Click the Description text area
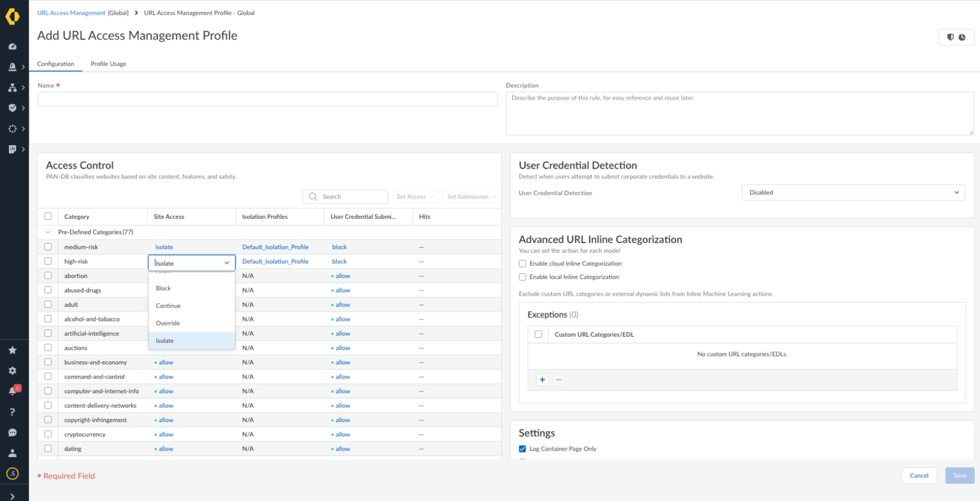 (740, 114)
